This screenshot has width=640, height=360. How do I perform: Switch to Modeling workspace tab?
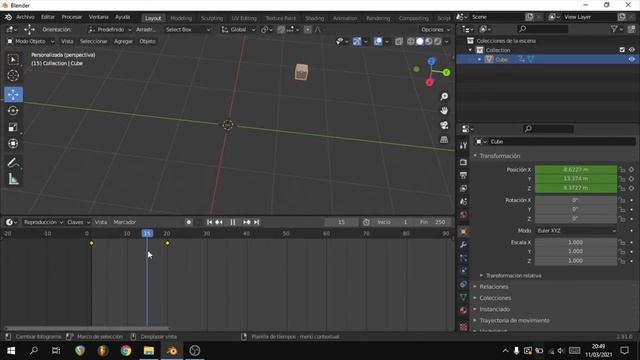tap(181, 18)
